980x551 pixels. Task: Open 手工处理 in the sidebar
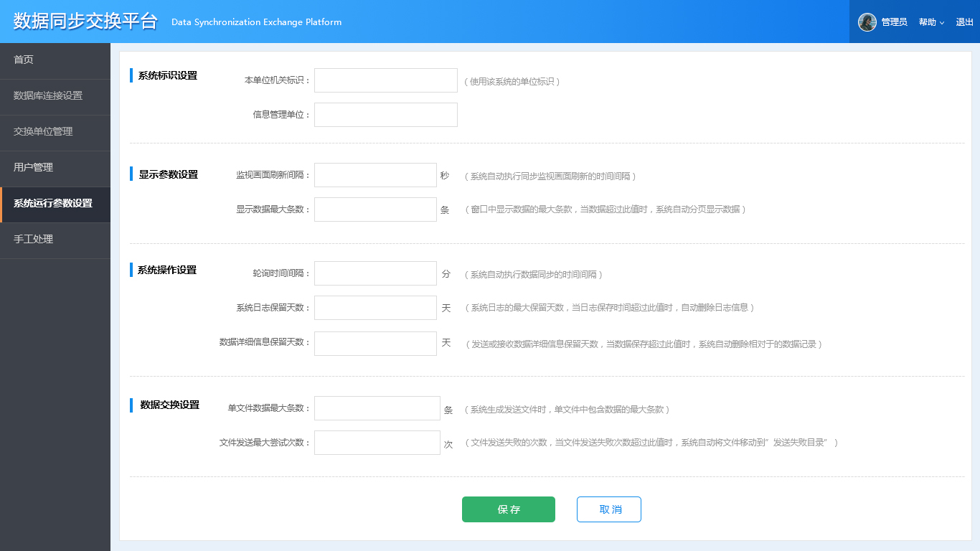click(x=55, y=240)
